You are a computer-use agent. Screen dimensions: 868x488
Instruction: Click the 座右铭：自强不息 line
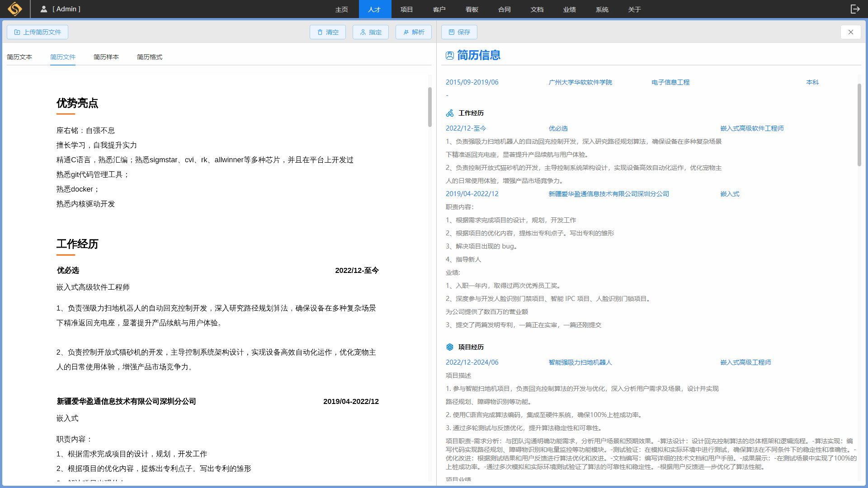point(86,131)
